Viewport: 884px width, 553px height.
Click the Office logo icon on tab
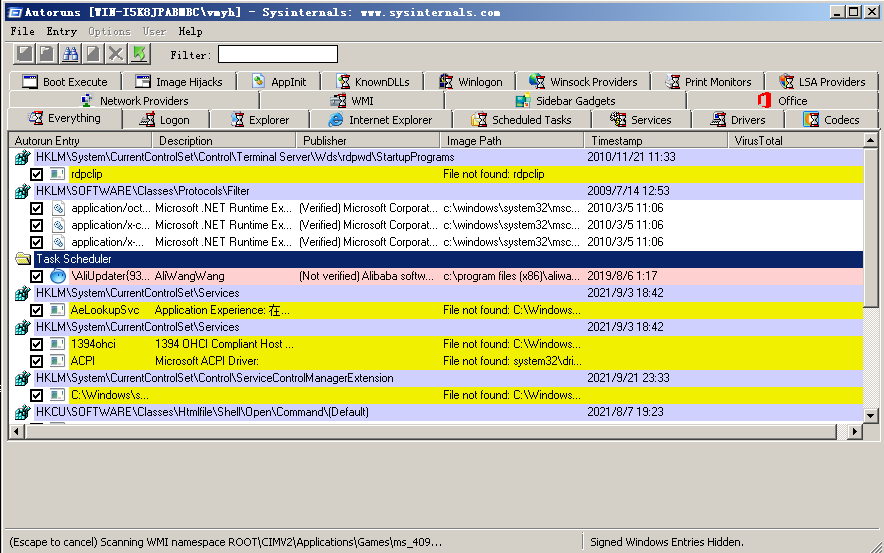pyautogui.click(x=765, y=101)
